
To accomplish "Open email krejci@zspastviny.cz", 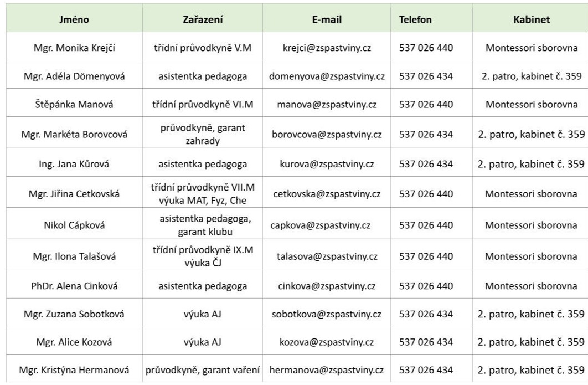I will (327, 48).
